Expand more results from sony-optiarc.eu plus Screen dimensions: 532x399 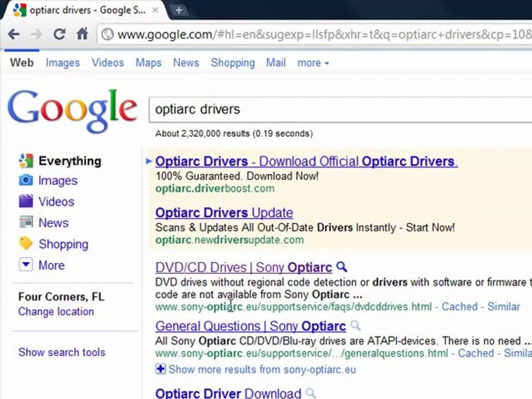(161, 369)
